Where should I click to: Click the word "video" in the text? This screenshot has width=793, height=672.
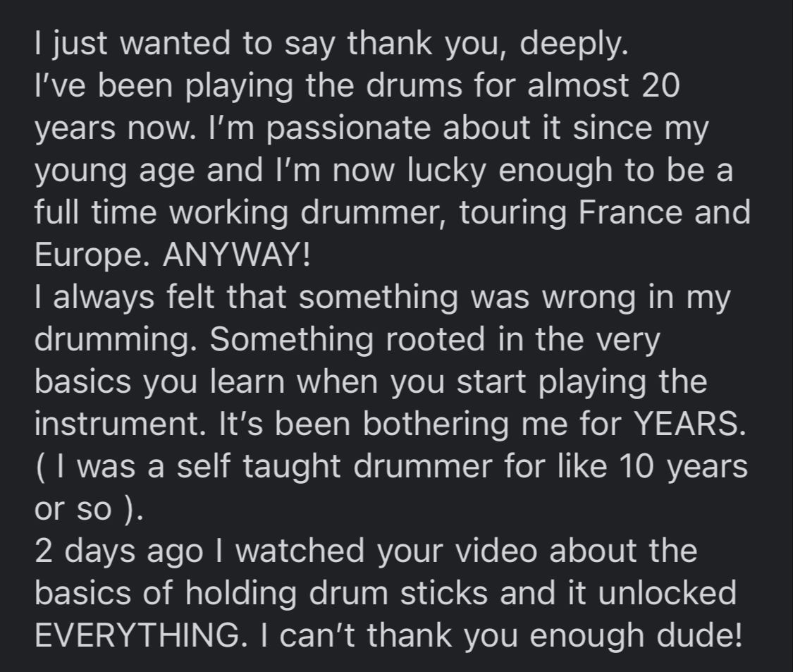pyautogui.click(x=496, y=550)
